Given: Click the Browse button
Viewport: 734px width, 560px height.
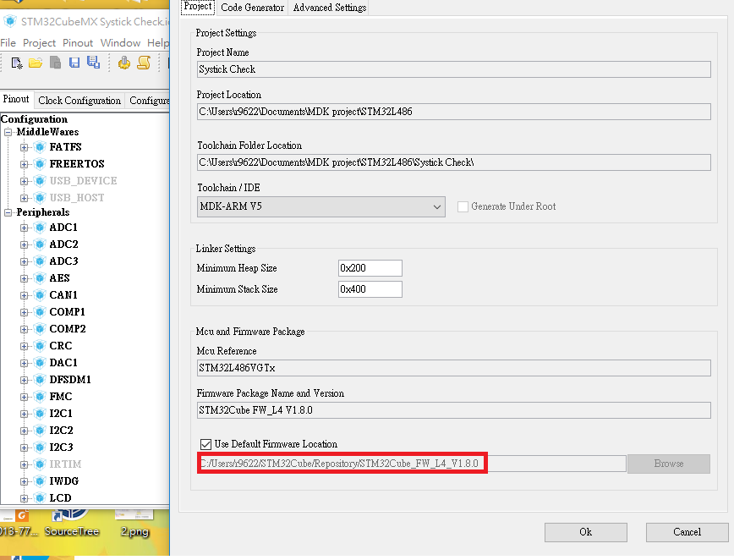Looking at the screenshot, I should [x=669, y=464].
